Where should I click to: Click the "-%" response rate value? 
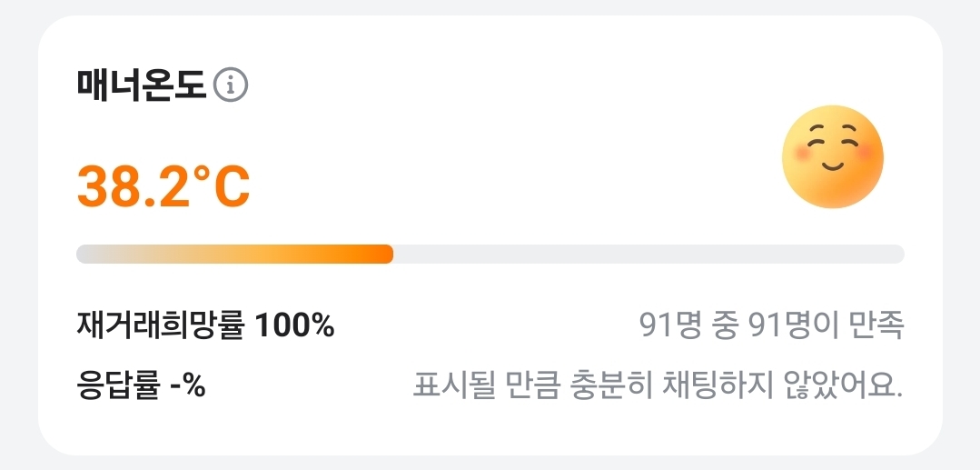point(187,386)
